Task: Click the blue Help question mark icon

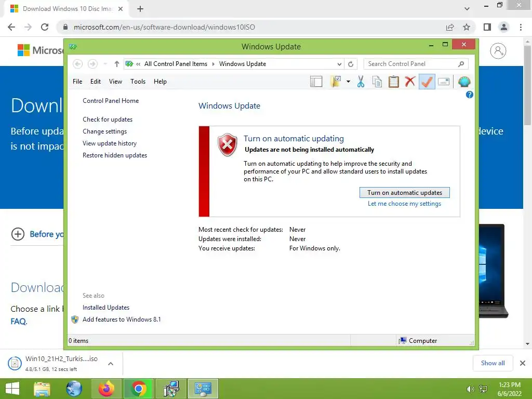Action: pos(470,95)
